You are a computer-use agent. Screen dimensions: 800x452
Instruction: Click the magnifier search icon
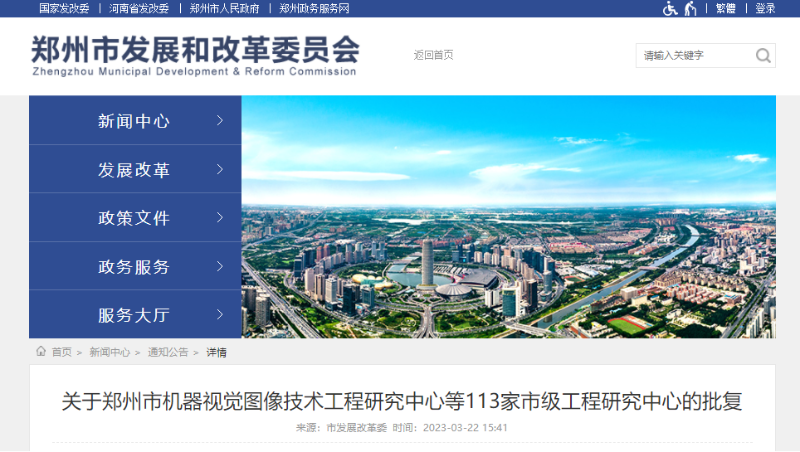tap(762, 55)
